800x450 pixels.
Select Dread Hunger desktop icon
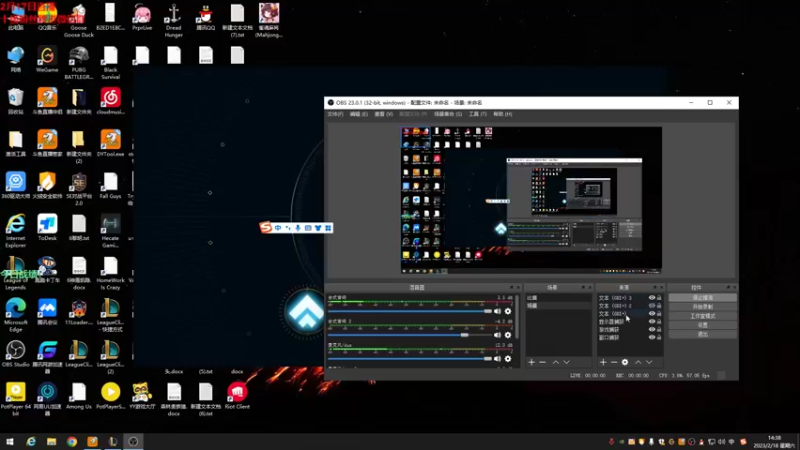point(173,21)
